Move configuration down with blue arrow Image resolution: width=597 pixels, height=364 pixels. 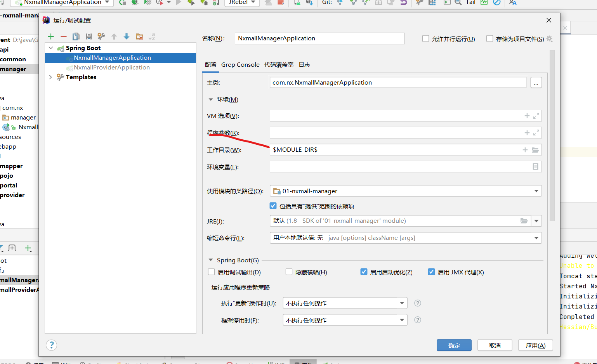(x=127, y=36)
